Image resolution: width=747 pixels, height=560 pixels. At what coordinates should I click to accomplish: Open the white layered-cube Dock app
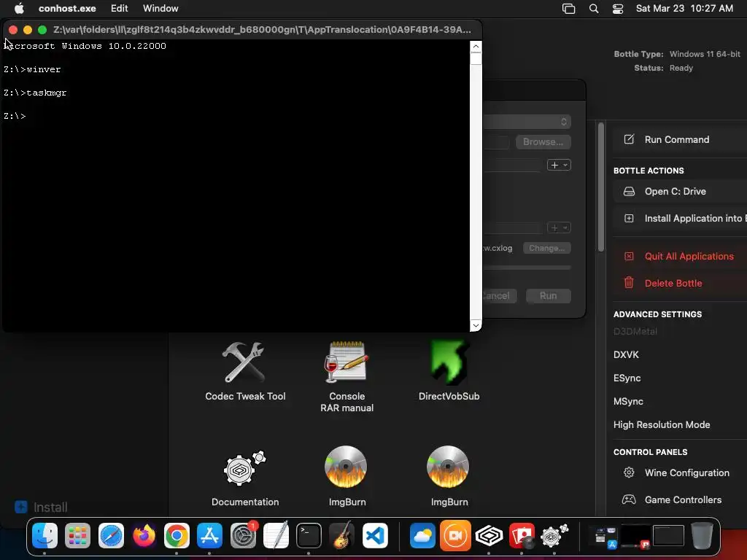pyautogui.click(x=489, y=535)
